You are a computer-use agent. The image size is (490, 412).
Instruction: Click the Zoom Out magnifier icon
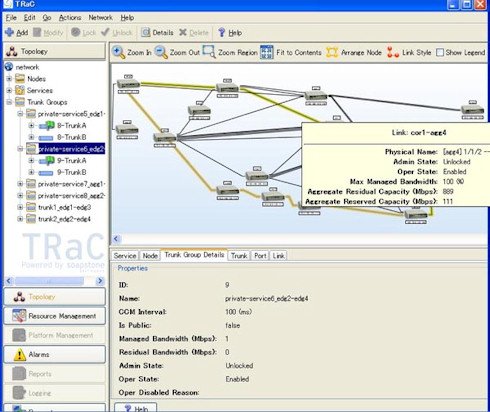click(161, 52)
